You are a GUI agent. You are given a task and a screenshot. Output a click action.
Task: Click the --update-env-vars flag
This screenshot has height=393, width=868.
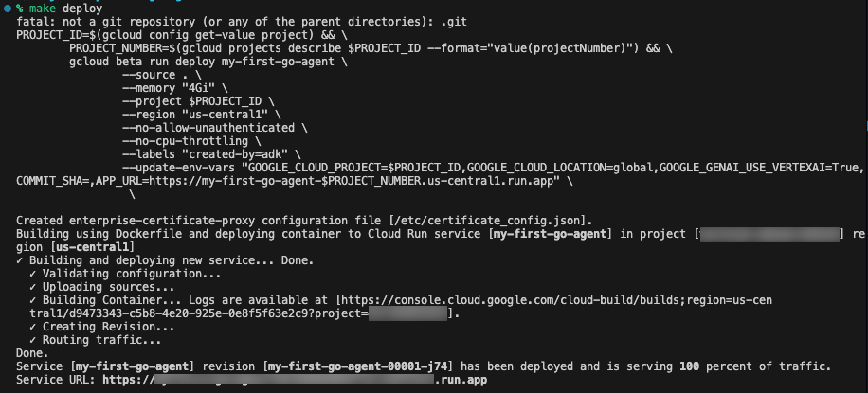tap(180, 167)
